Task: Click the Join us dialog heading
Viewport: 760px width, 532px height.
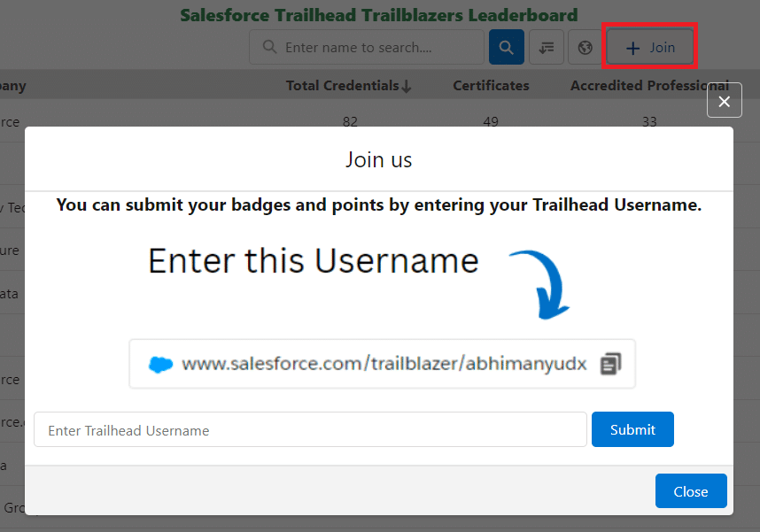Action: pyautogui.click(x=378, y=160)
